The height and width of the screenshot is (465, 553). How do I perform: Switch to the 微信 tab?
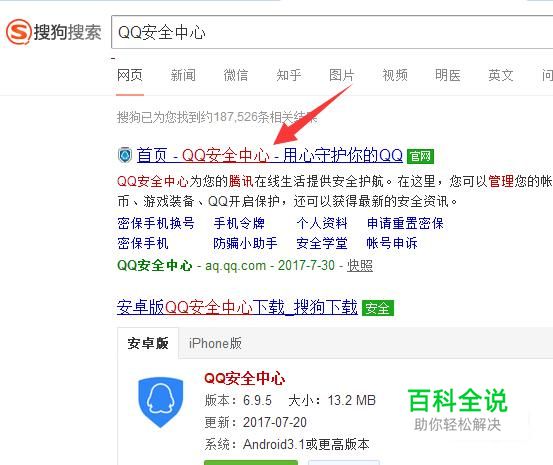pos(236,75)
